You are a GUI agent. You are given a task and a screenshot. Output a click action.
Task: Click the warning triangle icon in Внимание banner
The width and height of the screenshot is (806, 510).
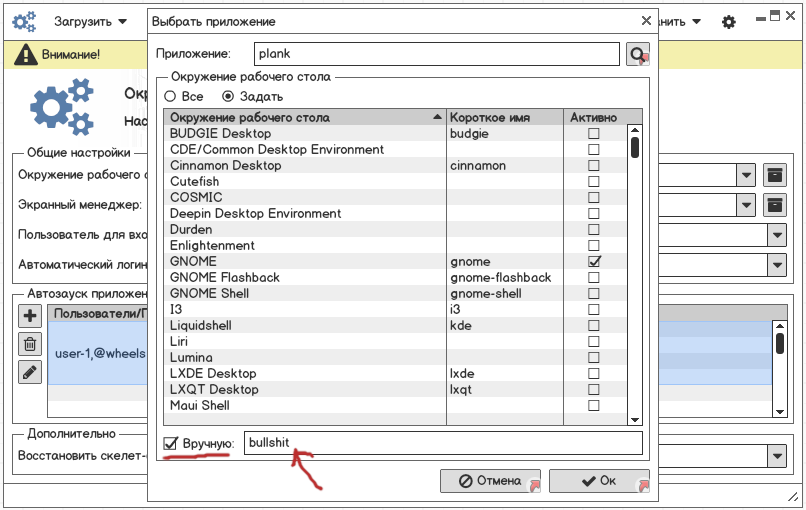point(25,54)
